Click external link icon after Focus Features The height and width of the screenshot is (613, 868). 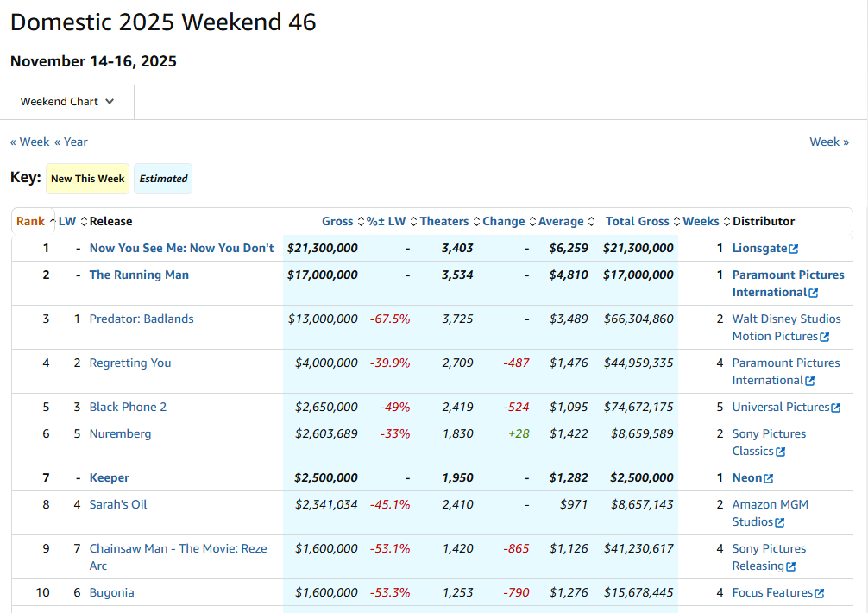820,593
